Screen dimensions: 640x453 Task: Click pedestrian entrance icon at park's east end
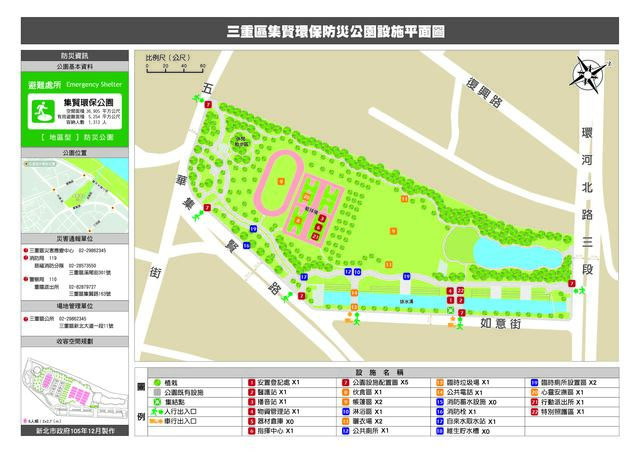580,291
